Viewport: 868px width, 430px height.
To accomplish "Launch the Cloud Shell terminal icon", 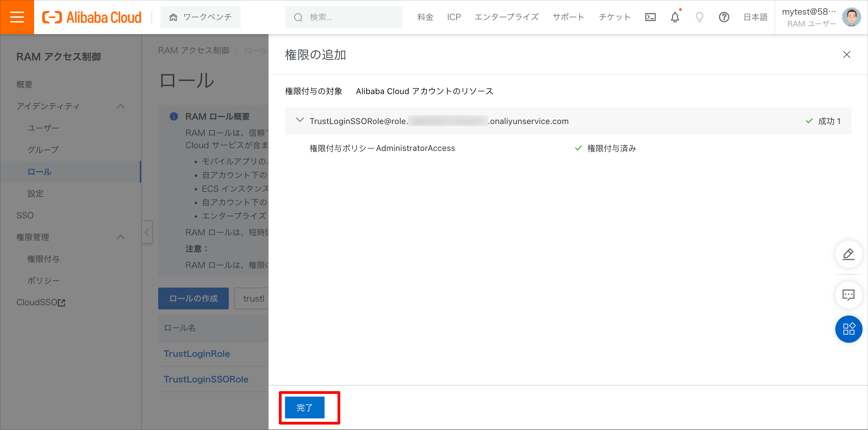I will click(650, 17).
